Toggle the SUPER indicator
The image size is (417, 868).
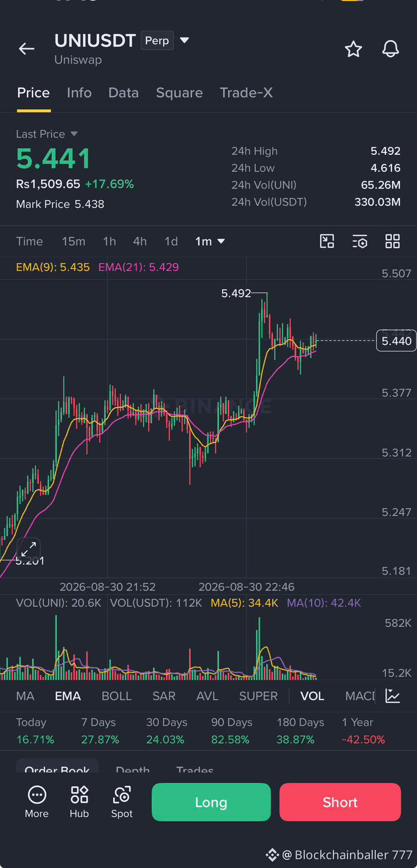[x=258, y=696]
